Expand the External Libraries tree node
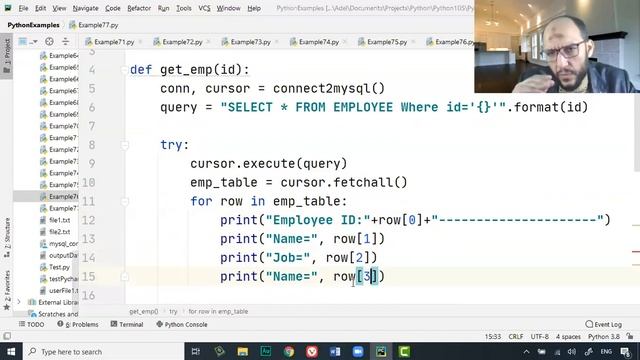The width and height of the screenshot is (640, 360). pyautogui.click(x=19, y=302)
